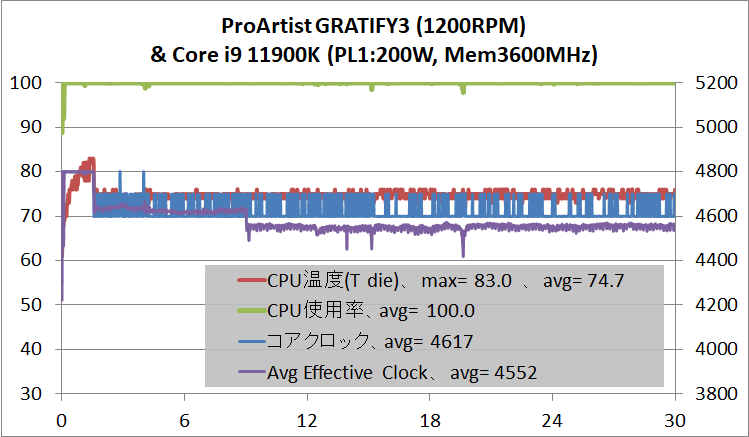Select the legend entry 'コアクロック、avg= 4617'
The width and height of the screenshot is (749, 437).
pos(356,341)
